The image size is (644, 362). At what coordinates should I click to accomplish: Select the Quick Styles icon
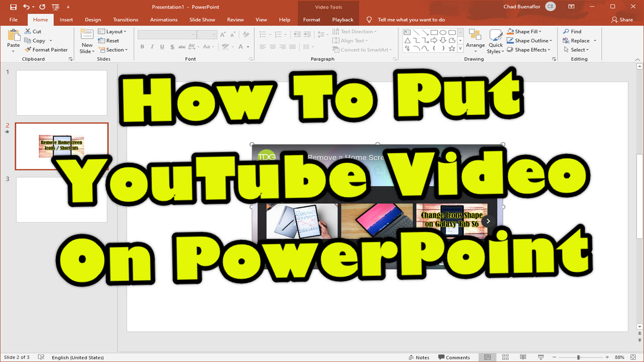pos(496,40)
